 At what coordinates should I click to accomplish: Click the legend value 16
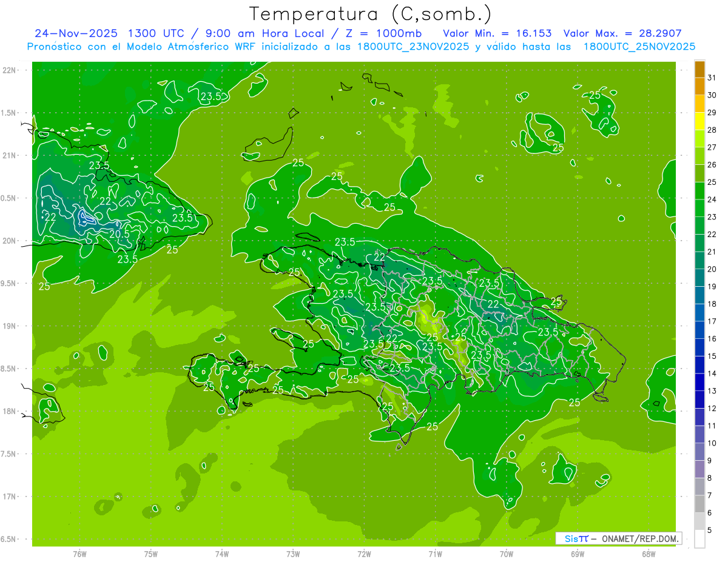[712, 338]
